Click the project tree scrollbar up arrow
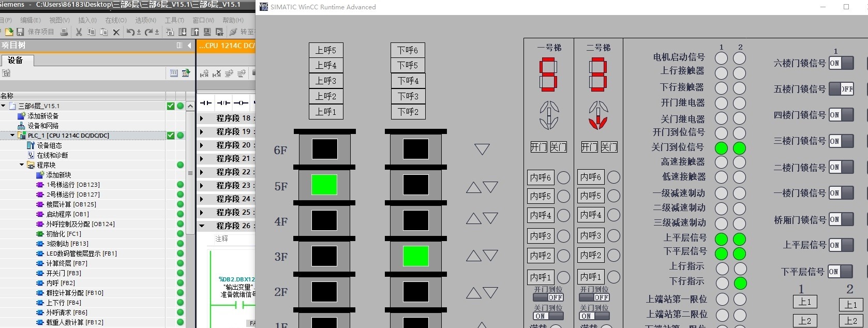This screenshot has height=328, width=868. click(190, 106)
